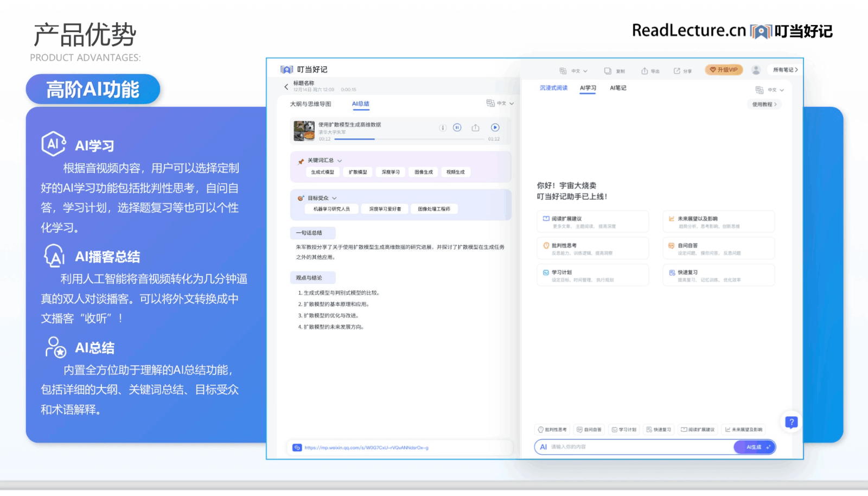868x496 pixels.
Task: Click the 机器学习研究人员 audience tag
Action: (331, 209)
